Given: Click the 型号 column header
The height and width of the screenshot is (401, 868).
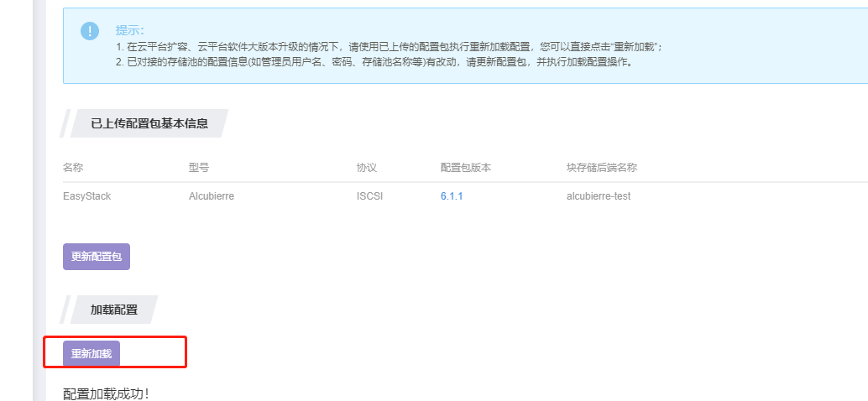Looking at the screenshot, I should click(199, 168).
